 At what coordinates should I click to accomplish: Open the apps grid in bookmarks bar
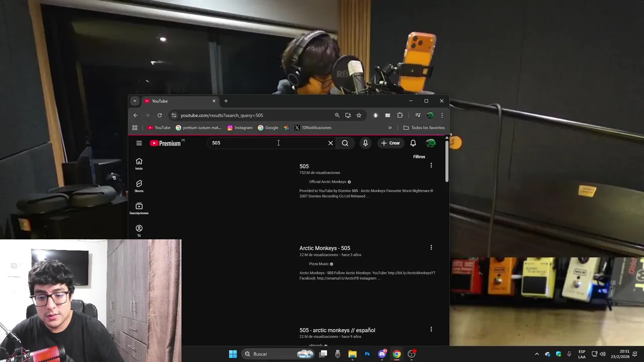coord(135,128)
